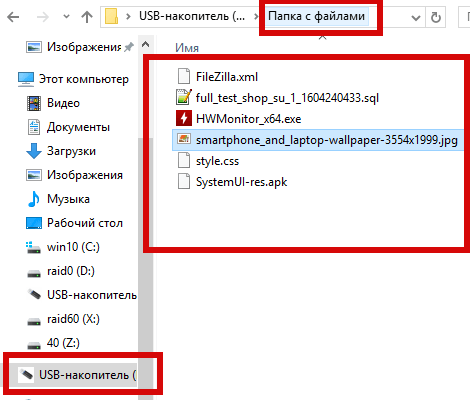This screenshot has height=400, width=470.
Task: Select full_test_shop_su_1_1604240433.sql file
Action: [x=287, y=98]
